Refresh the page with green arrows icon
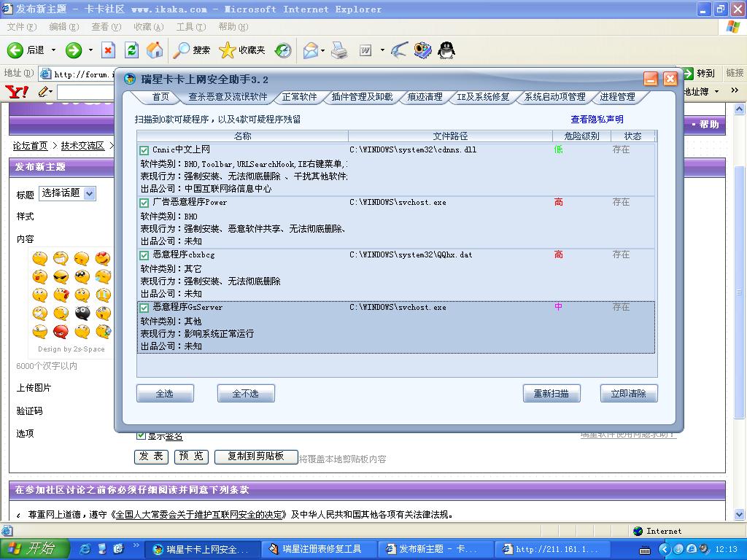The height and width of the screenshot is (560, 747). [x=131, y=50]
